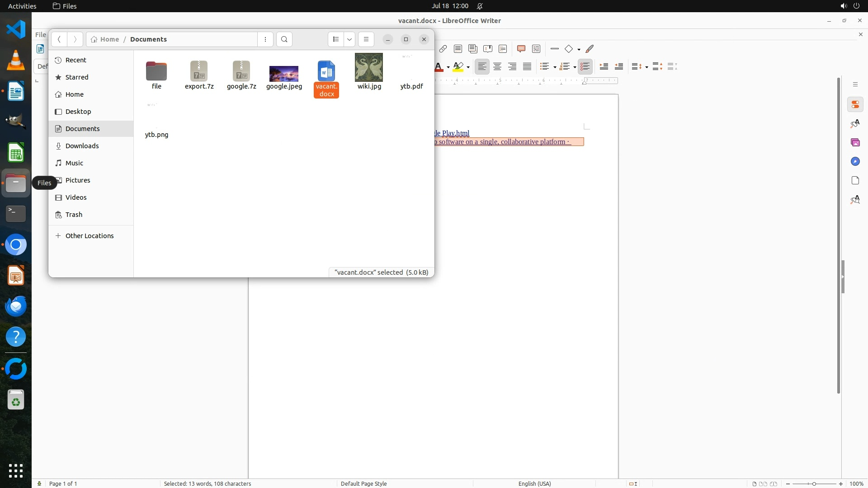
Task: Open the Gallery panel in sidebar
Action: (855, 142)
